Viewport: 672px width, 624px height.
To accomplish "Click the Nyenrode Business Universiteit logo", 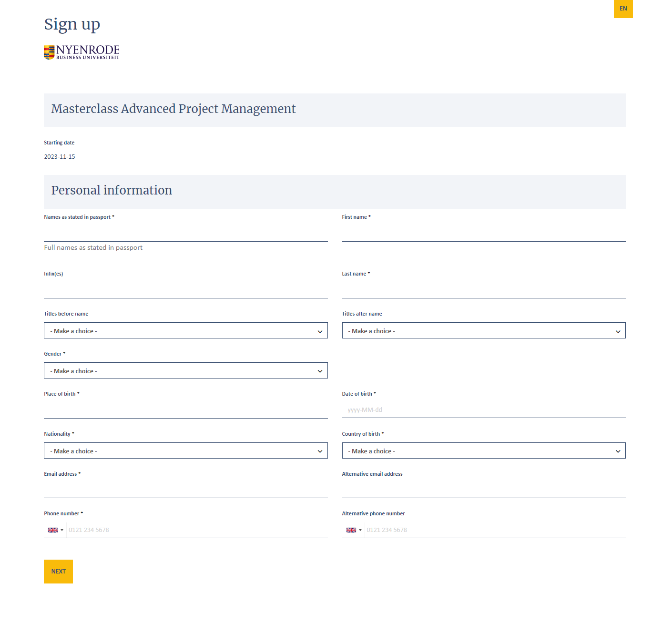I will coord(81,52).
